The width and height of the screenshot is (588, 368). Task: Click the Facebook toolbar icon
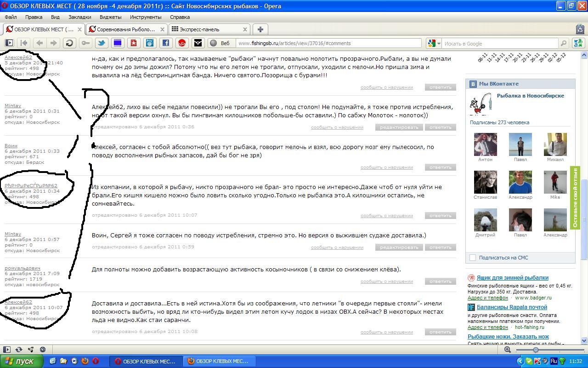point(166,43)
